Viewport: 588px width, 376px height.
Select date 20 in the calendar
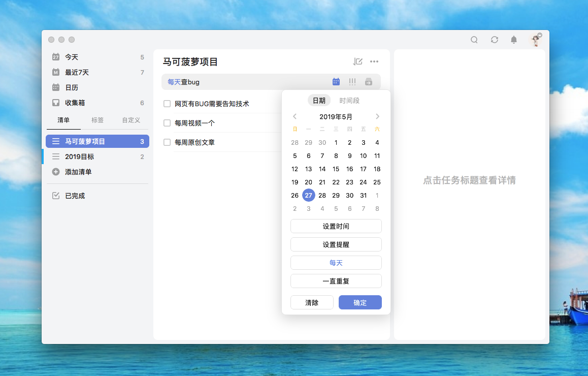pyautogui.click(x=309, y=182)
